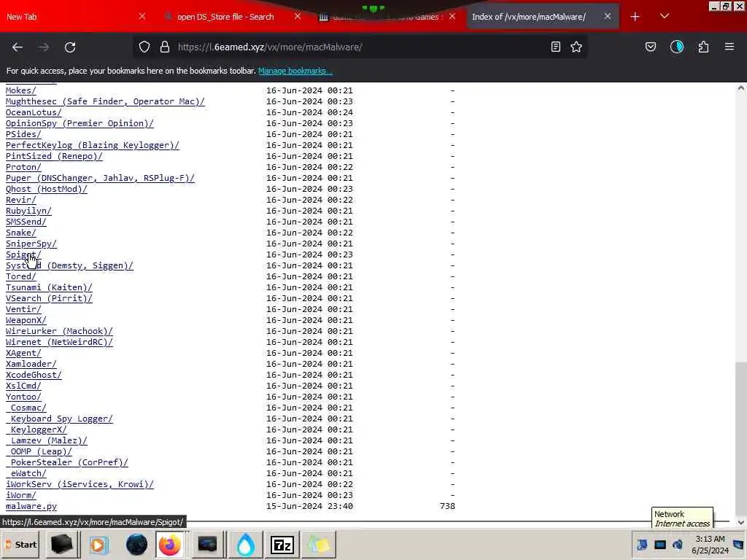
Task: Open the Pocket save icon
Action: pyautogui.click(x=651, y=47)
